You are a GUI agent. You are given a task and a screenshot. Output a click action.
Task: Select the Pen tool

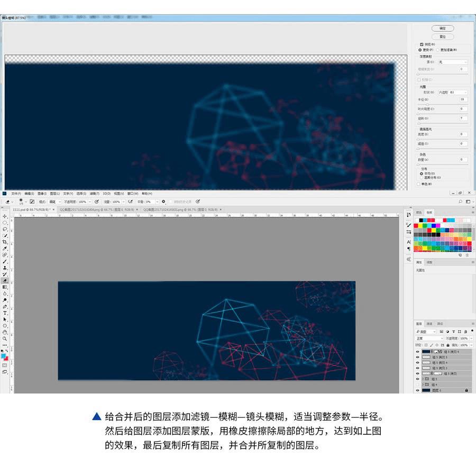(x=5, y=307)
